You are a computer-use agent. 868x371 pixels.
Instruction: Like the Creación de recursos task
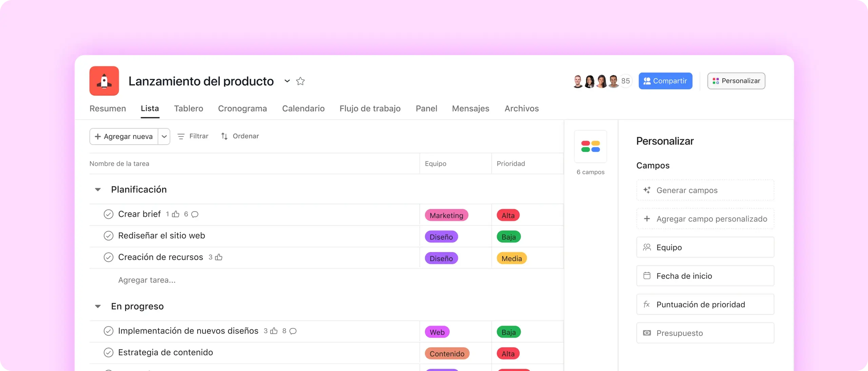219,257
